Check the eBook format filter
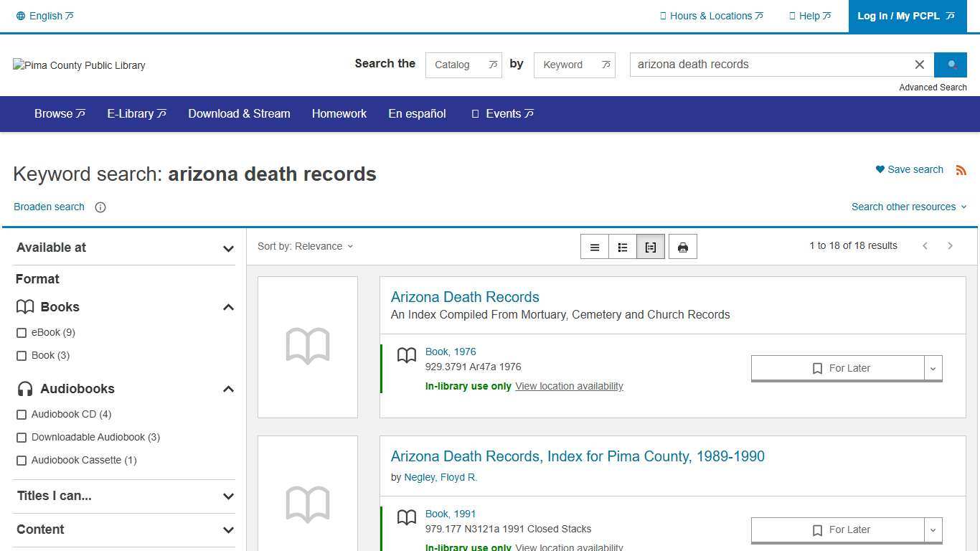This screenshot has height=551, width=980. (x=22, y=332)
